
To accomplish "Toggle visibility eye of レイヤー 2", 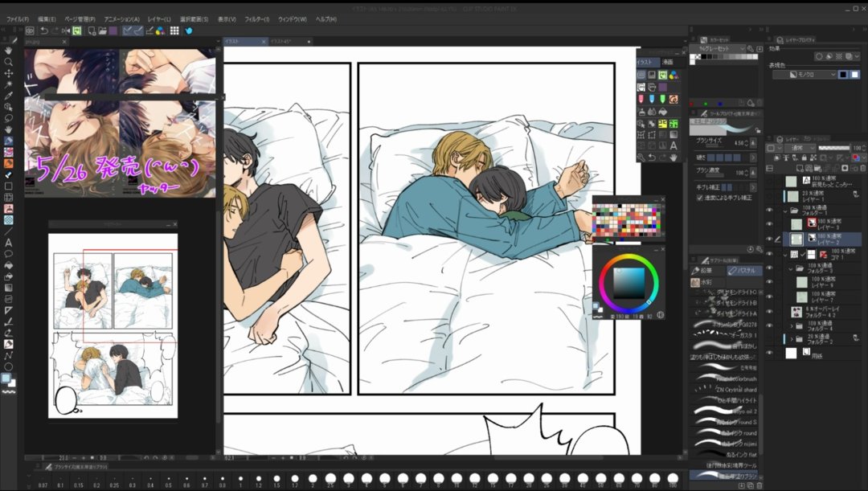I will click(x=769, y=239).
